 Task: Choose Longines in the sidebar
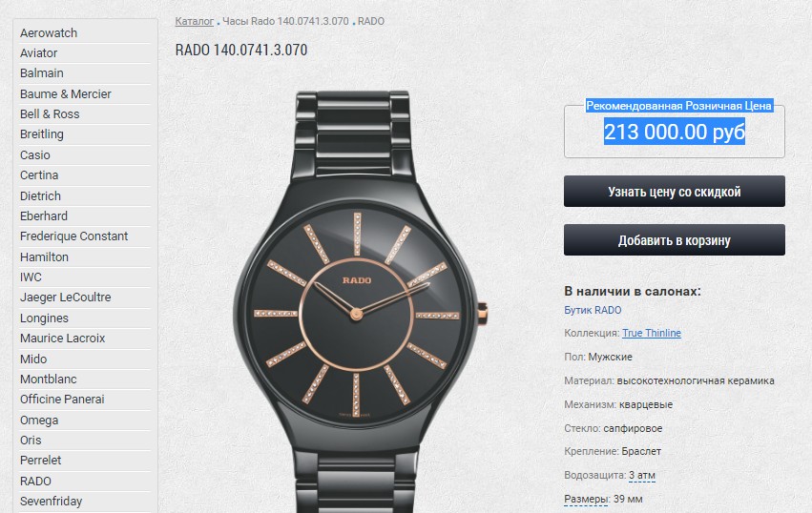click(45, 318)
